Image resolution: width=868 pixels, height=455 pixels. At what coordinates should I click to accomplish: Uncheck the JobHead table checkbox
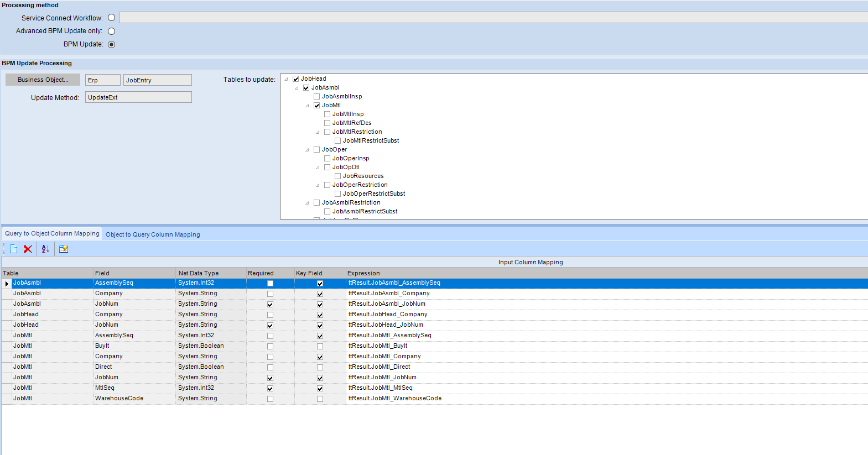pyautogui.click(x=295, y=79)
